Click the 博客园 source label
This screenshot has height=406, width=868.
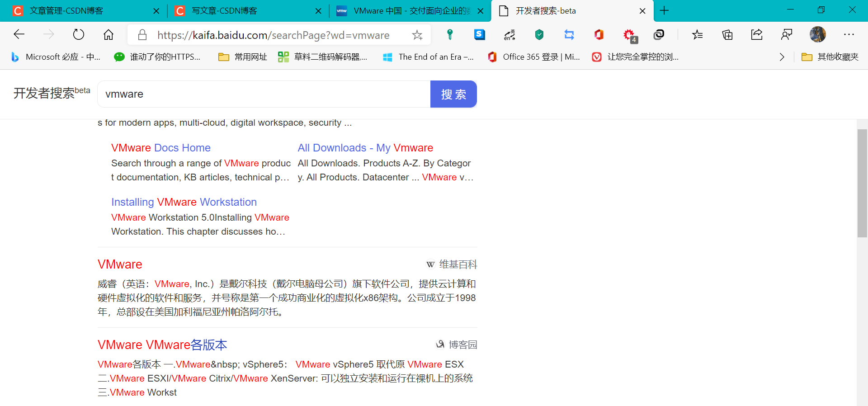456,345
